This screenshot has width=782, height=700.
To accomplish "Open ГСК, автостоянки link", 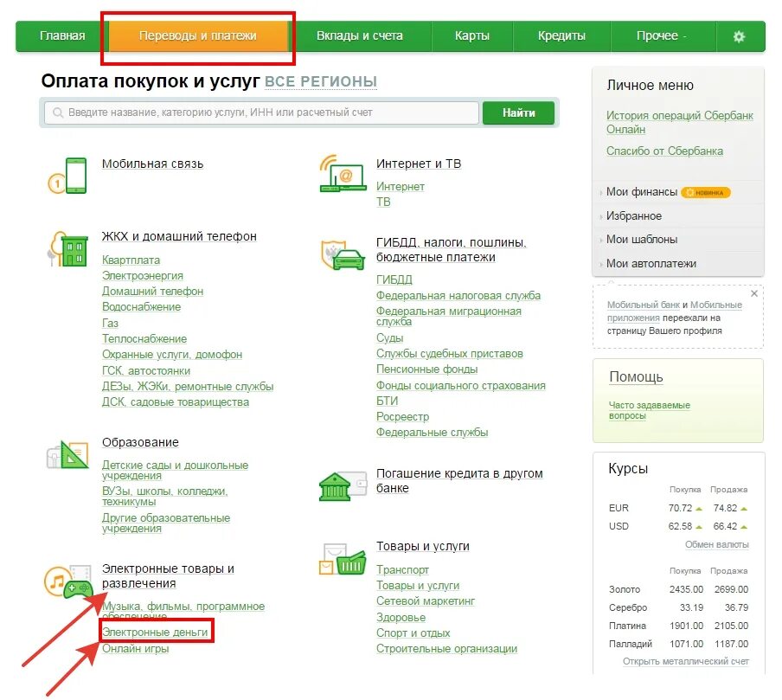I will click(x=146, y=370).
